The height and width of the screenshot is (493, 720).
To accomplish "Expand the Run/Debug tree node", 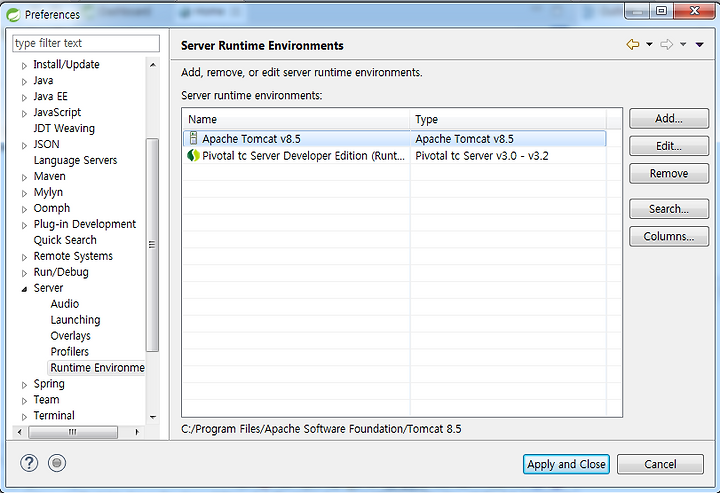I will (x=24, y=274).
